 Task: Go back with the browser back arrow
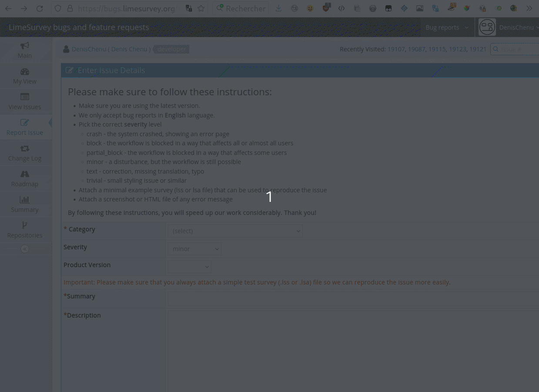point(8,8)
